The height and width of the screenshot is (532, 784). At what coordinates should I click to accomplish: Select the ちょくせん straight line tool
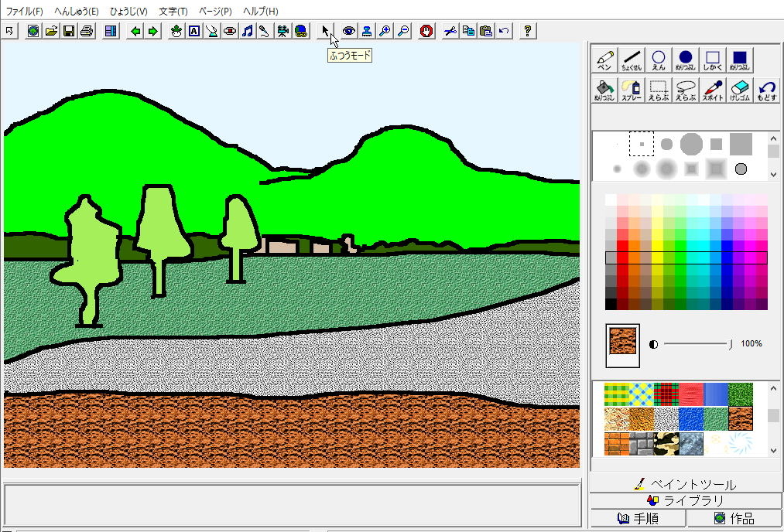(x=632, y=60)
